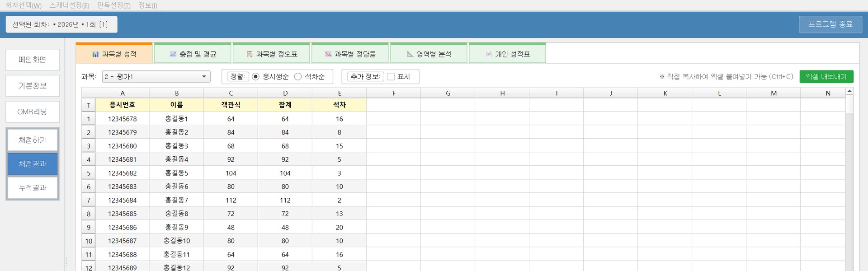
Task: Select column A header
Action: (123, 93)
